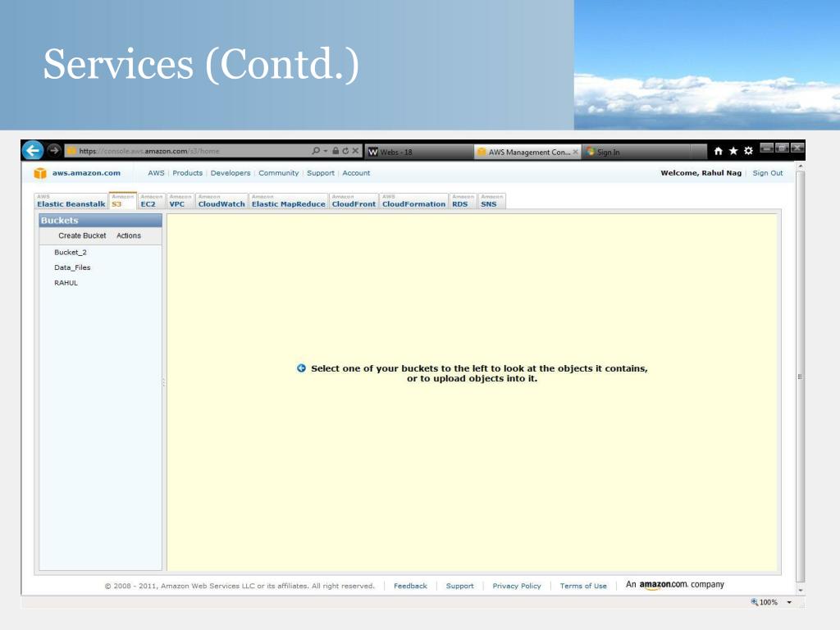
Task: Select the Data_Files bucket
Action: [72, 267]
